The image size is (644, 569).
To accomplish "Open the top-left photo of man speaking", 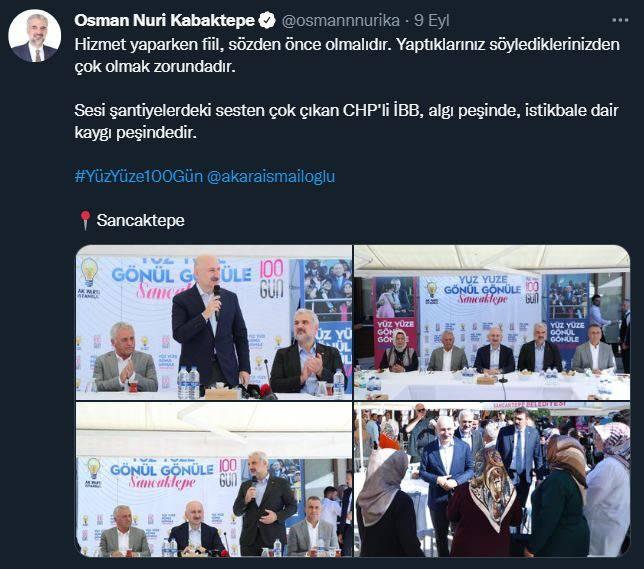I will (214, 323).
